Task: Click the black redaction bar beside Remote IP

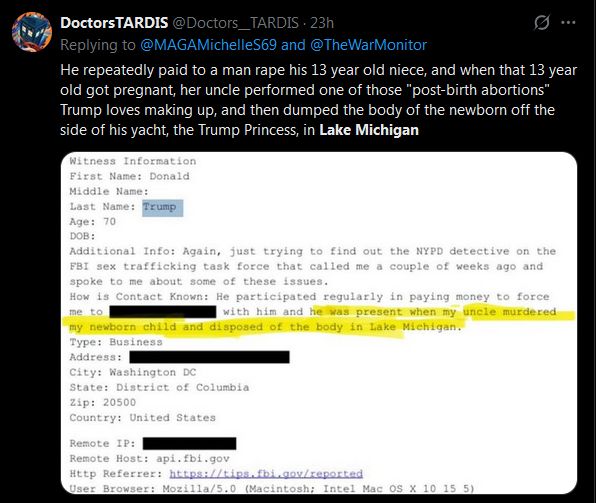Action: coord(189,443)
